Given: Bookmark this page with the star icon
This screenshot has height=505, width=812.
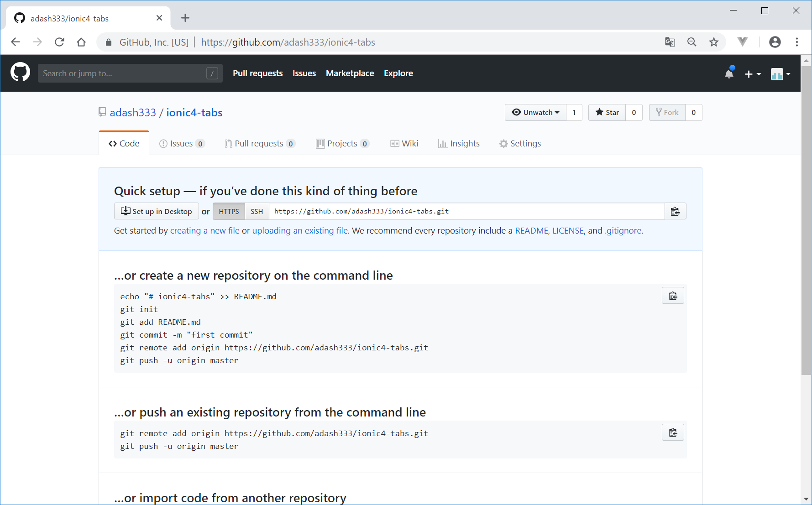Looking at the screenshot, I should pos(714,42).
